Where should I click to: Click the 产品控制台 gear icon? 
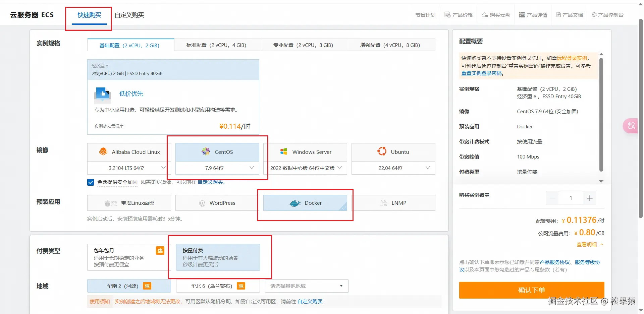point(594,15)
